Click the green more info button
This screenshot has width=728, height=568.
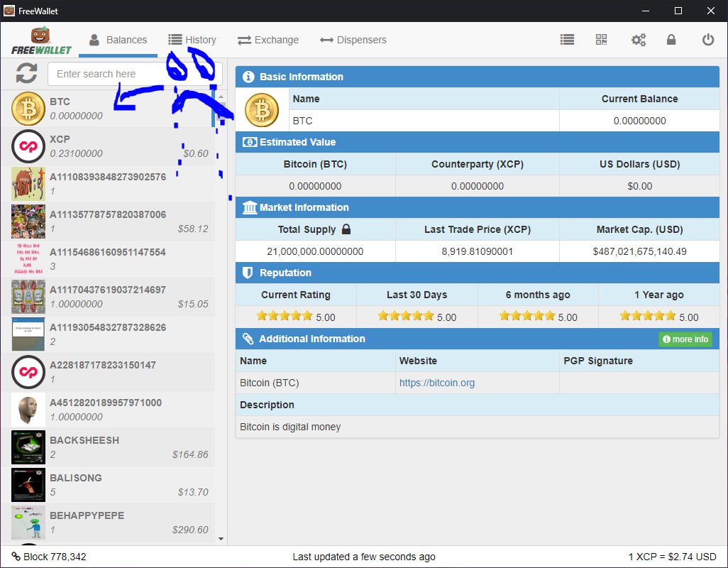point(685,339)
